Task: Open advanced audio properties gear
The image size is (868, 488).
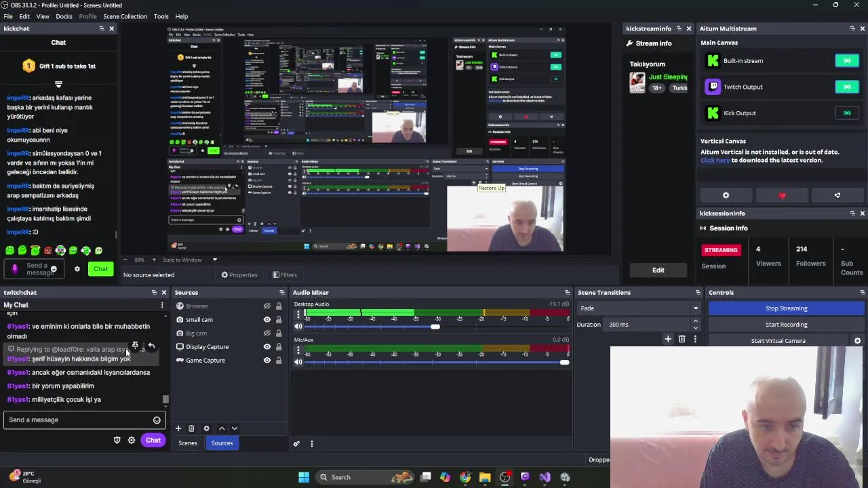Action: click(296, 444)
